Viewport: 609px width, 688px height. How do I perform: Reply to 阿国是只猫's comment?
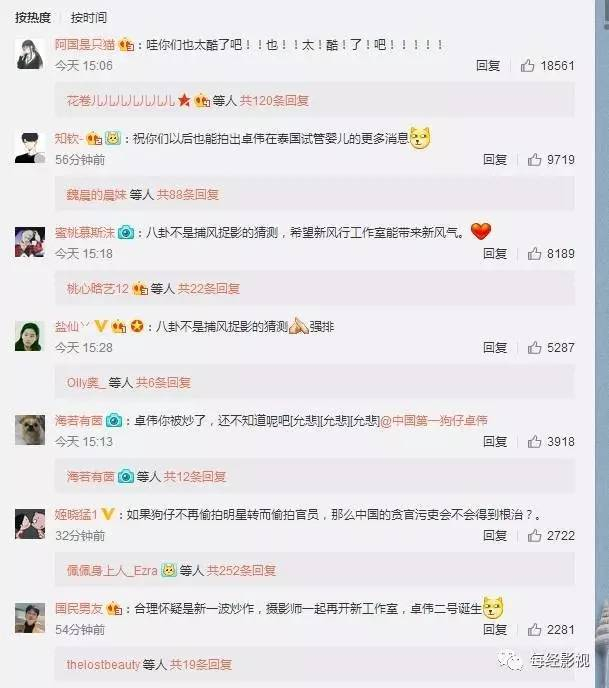(488, 66)
